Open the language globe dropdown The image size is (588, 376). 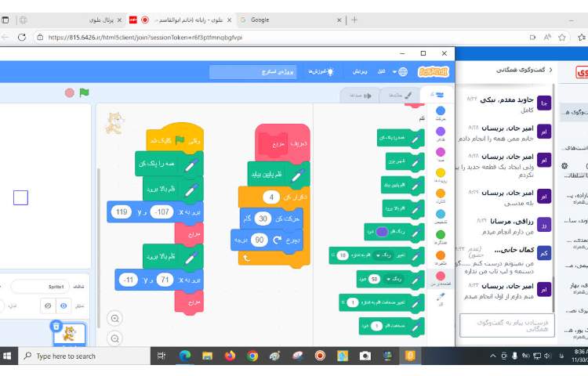click(x=403, y=71)
